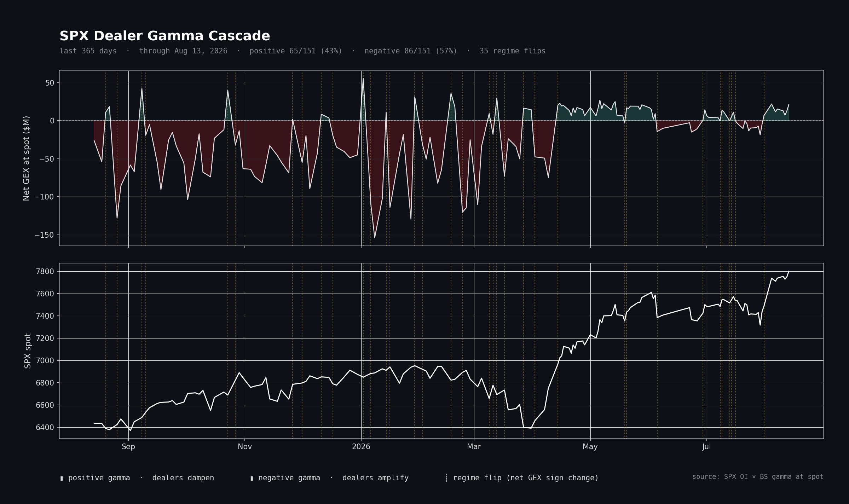Click the regime flip dashed legend marker
The width and height of the screenshot is (849, 504).
pyautogui.click(x=446, y=478)
